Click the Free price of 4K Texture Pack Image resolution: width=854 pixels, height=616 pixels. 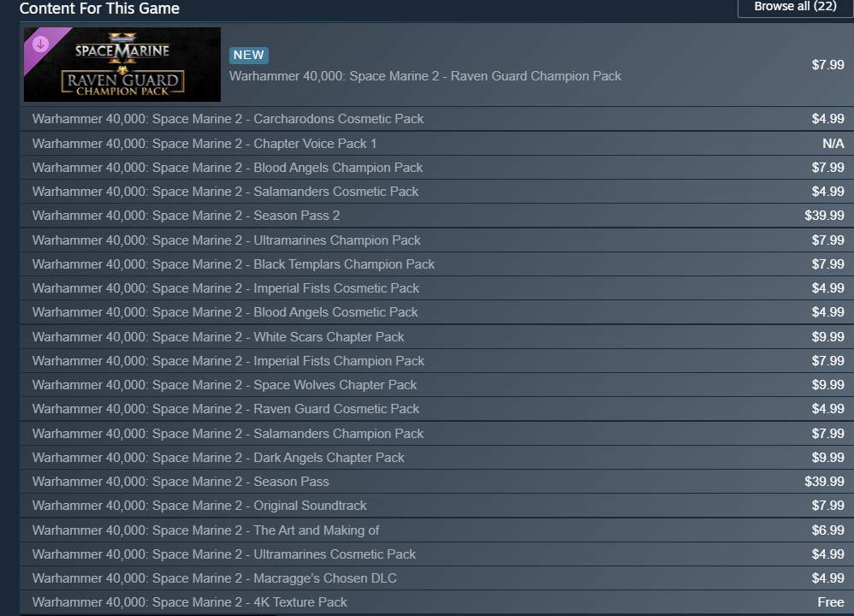point(831,601)
